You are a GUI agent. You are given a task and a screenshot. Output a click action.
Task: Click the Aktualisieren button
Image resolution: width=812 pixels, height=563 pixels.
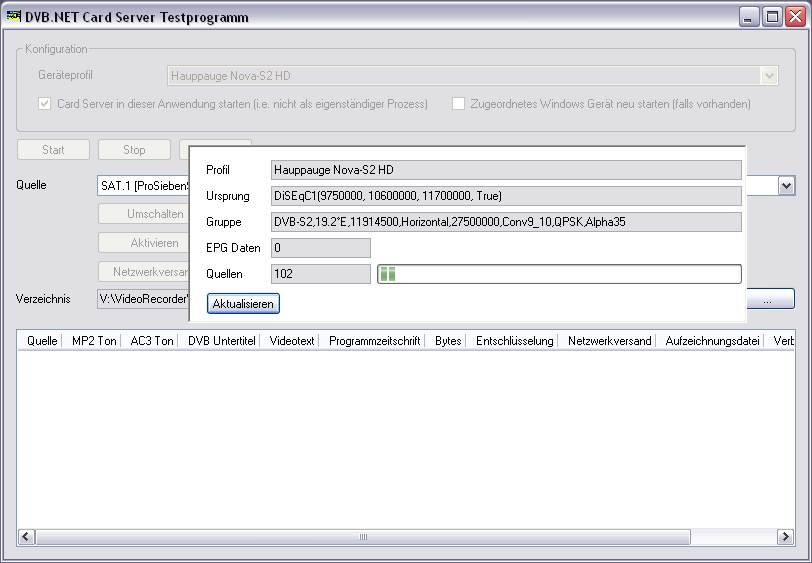[244, 303]
